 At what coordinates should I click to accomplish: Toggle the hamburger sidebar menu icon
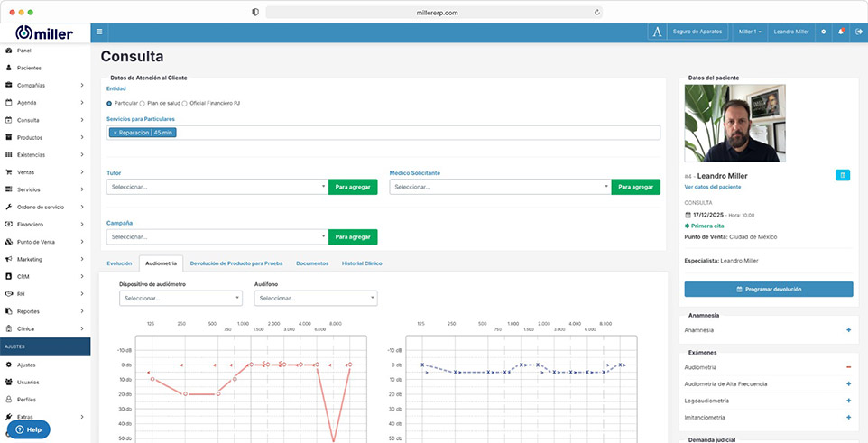99,32
